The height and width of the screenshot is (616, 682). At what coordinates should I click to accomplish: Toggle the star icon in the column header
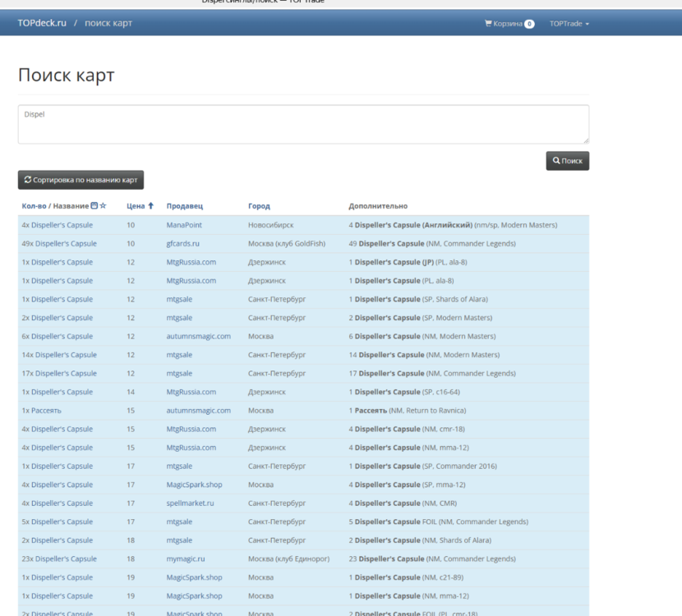pos(104,206)
